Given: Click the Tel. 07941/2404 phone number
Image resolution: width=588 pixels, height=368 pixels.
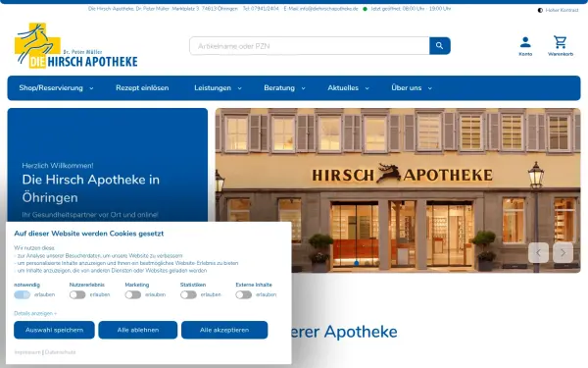Looking at the screenshot, I should tap(261, 9).
